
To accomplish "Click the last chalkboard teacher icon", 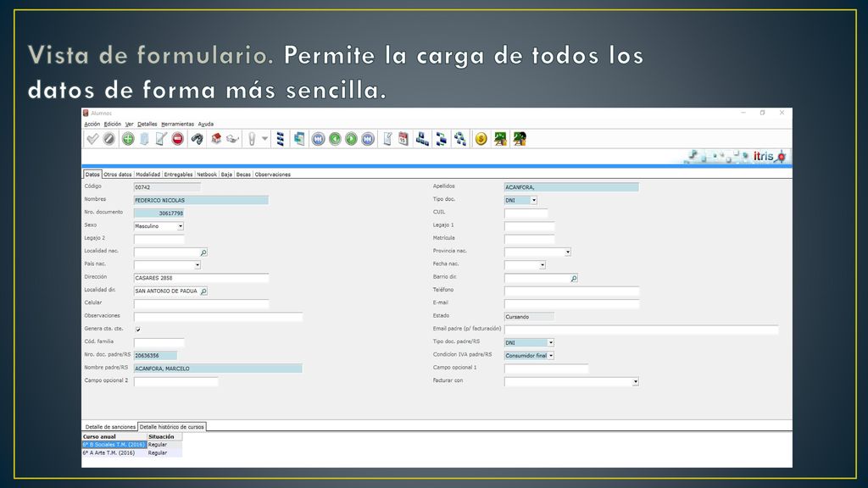I will pos(520,139).
